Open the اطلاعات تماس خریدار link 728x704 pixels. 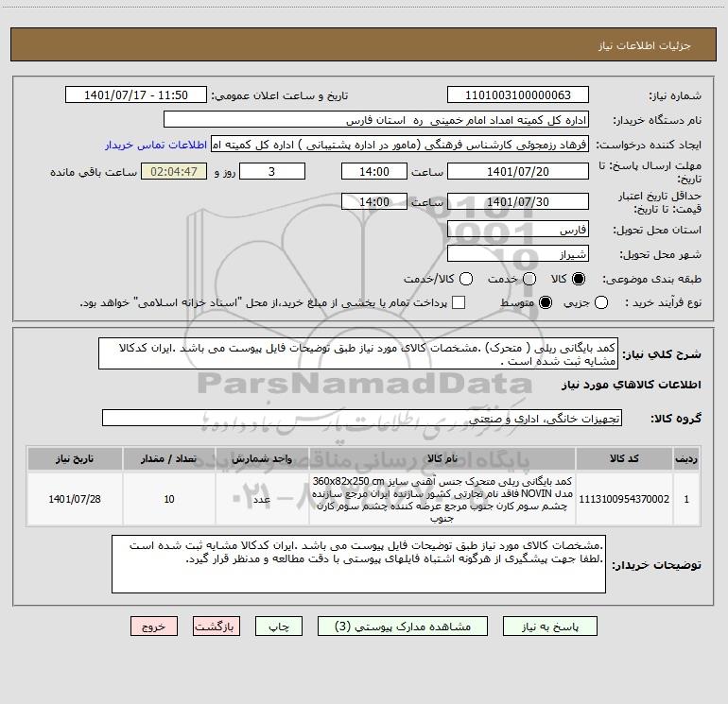[x=156, y=145]
